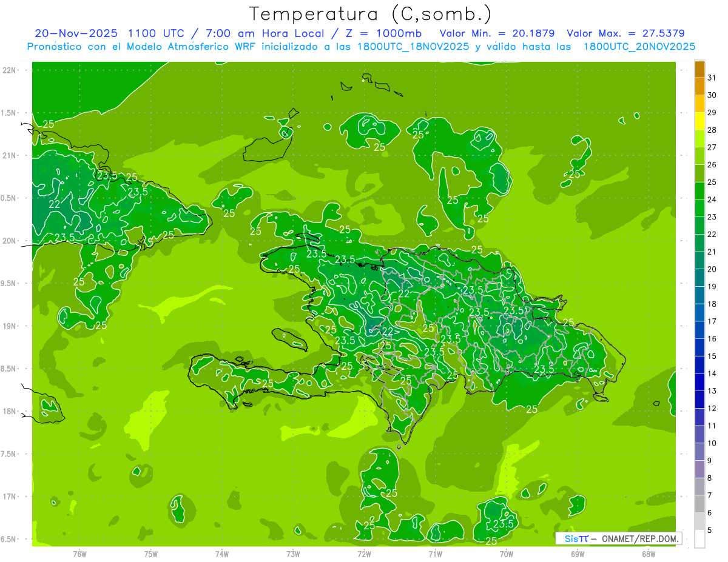Click the color scale value "8"
The width and height of the screenshot is (728, 562).
click(710, 478)
